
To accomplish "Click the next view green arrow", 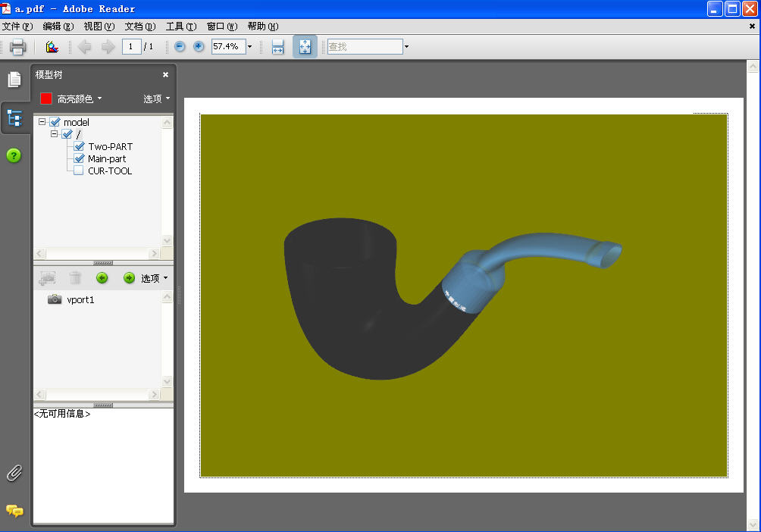I will click(129, 277).
